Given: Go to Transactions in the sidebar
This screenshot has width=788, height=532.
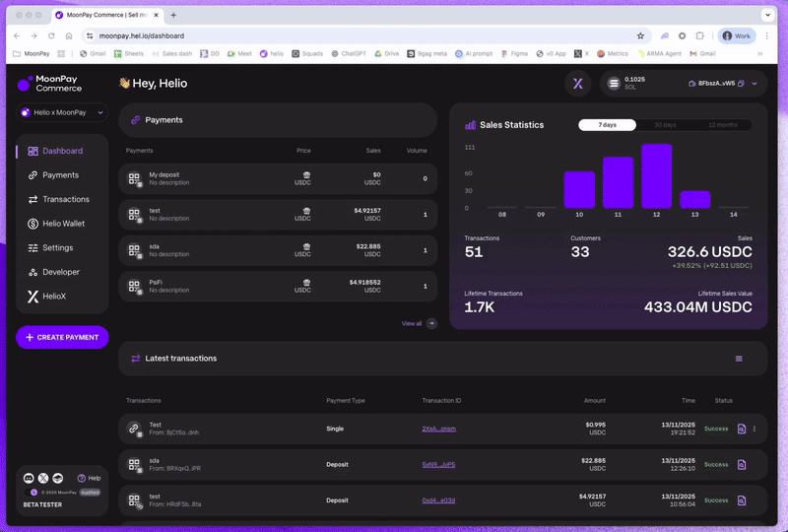Looking at the screenshot, I should point(58,199).
